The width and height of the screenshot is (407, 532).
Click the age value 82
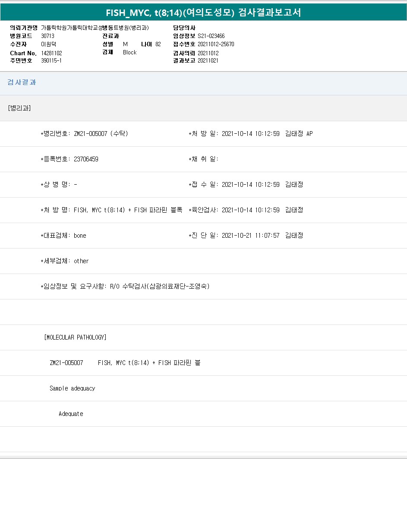pos(158,44)
